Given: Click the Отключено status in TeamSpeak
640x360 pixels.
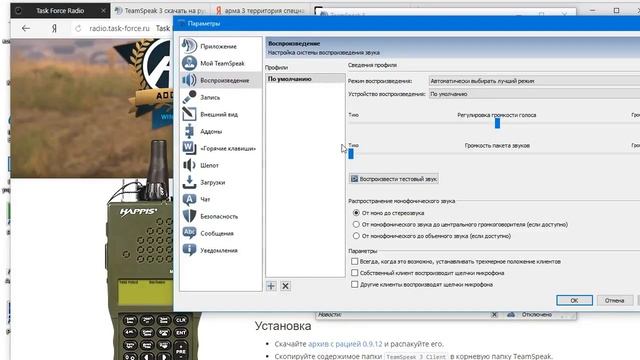Looking at the screenshot, I should tap(537, 315).
